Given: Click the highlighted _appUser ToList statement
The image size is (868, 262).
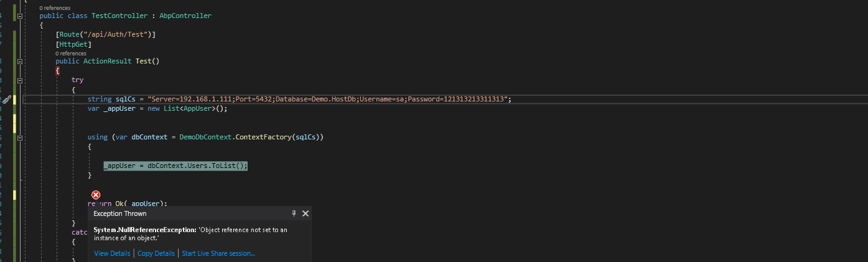Looking at the screenshot, I should coord(175,166).
